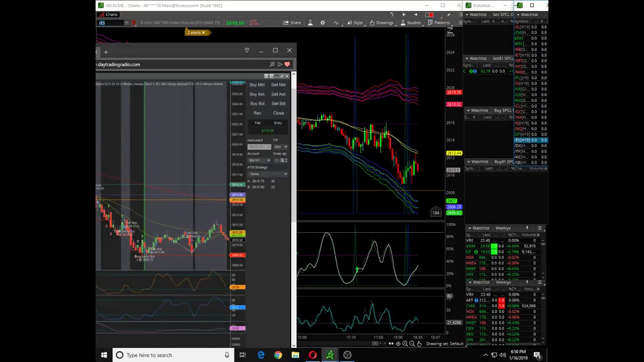The height and width of the screenshot is (362, 644).
Task: Dismiss the 2 alerts label
Action: point(203,33)
